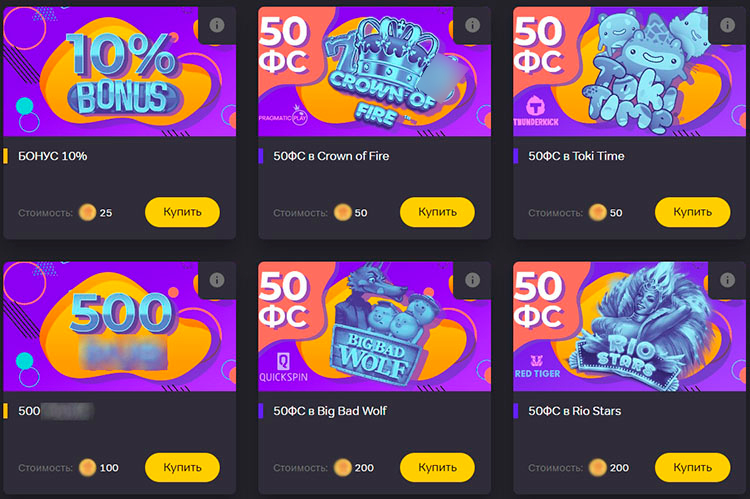This screenshot has height=499, width=750.
Task: Open info icon on the Toki Time card
Action: (x=727, y=25)
